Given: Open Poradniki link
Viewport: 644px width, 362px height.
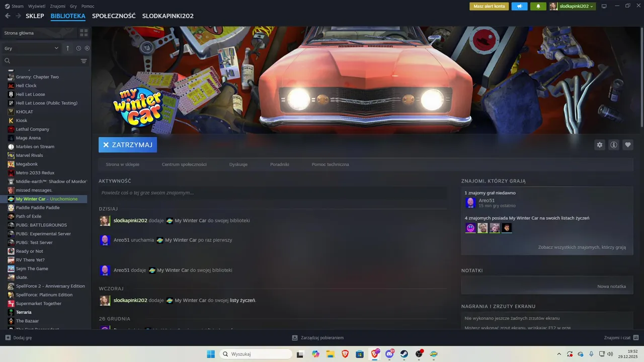Looking at the screenshot, I should [x=280, y=164].
